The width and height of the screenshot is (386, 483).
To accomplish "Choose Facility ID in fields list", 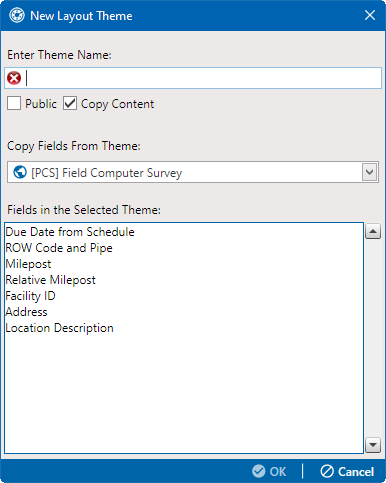I will [x=30, y=296].
